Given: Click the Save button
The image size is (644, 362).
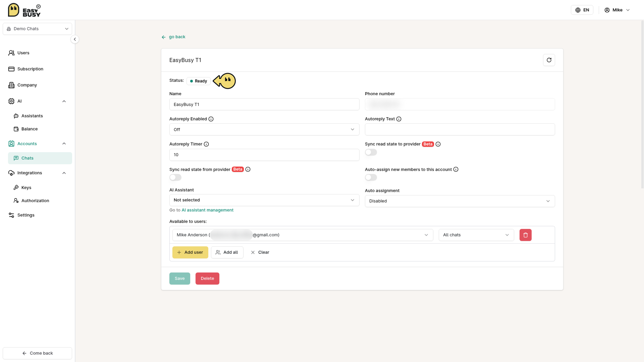Looking at the screenshot, I should [x=180, y=279].
